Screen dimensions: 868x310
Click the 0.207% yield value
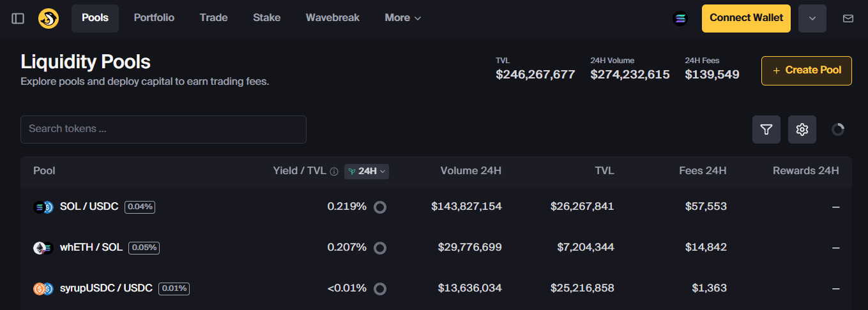347,247
